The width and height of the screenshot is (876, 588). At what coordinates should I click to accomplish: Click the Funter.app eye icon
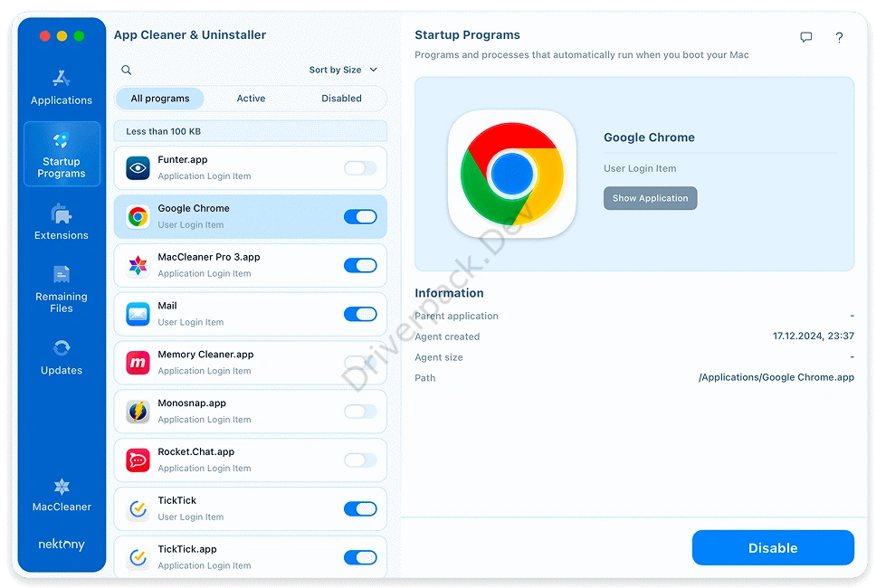pos(138,168)
